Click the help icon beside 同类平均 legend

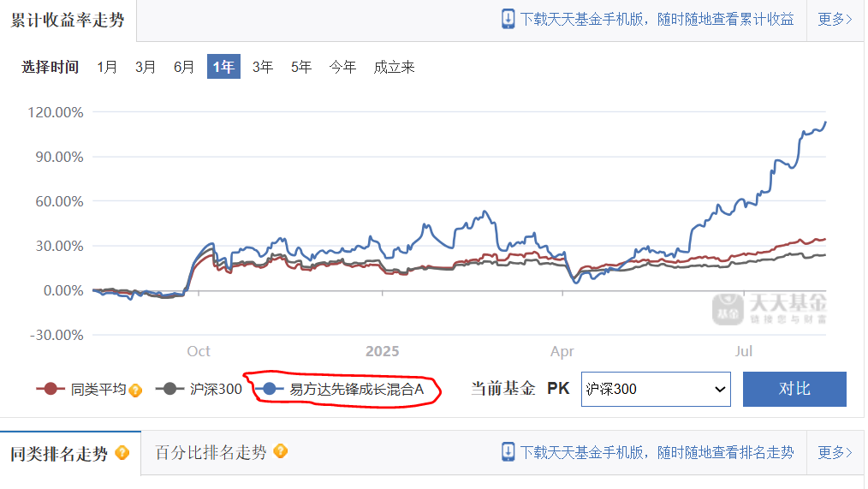click(135, 391)
